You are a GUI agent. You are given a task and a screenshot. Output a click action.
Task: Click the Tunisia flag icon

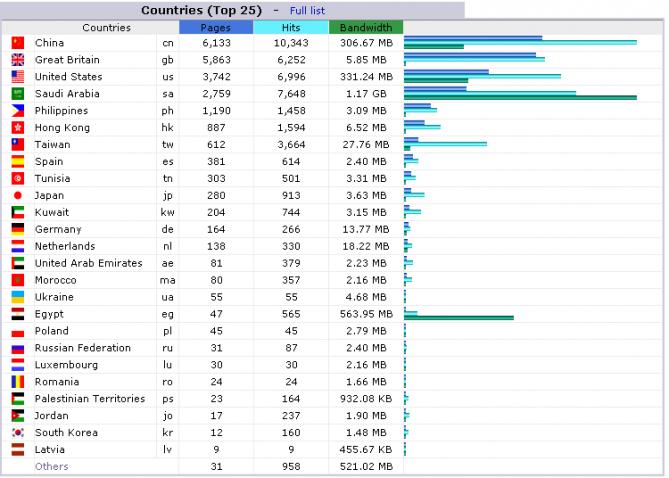click(17, 179)
